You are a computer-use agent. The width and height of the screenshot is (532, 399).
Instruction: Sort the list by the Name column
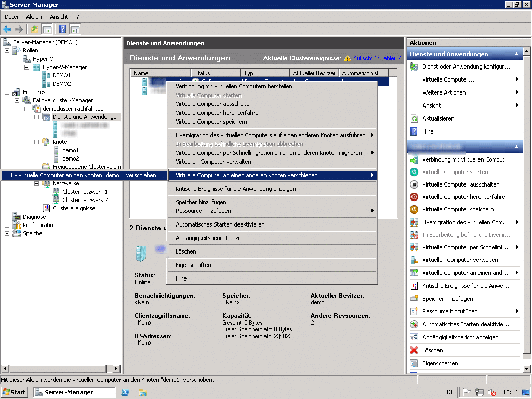pos(160,73)
